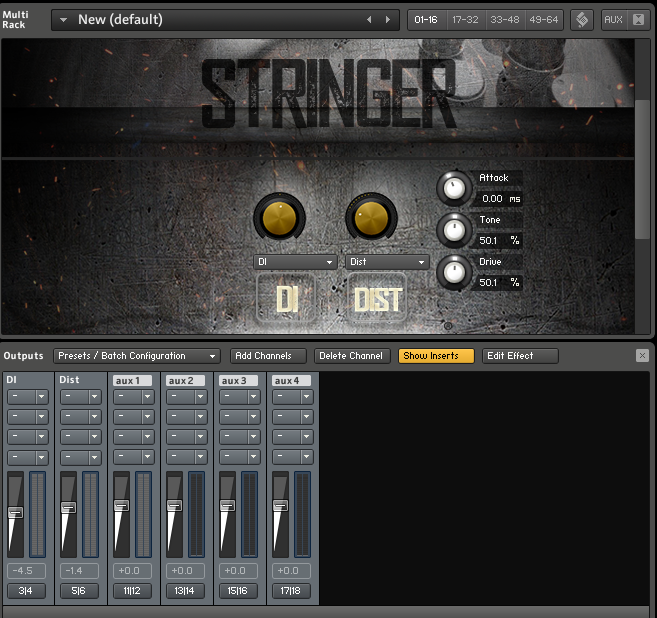Image resolution: width=657 pixels, height=618 pixels.
Task: Click the aux 3 fader handle
Action: click(x=228, y=506)
